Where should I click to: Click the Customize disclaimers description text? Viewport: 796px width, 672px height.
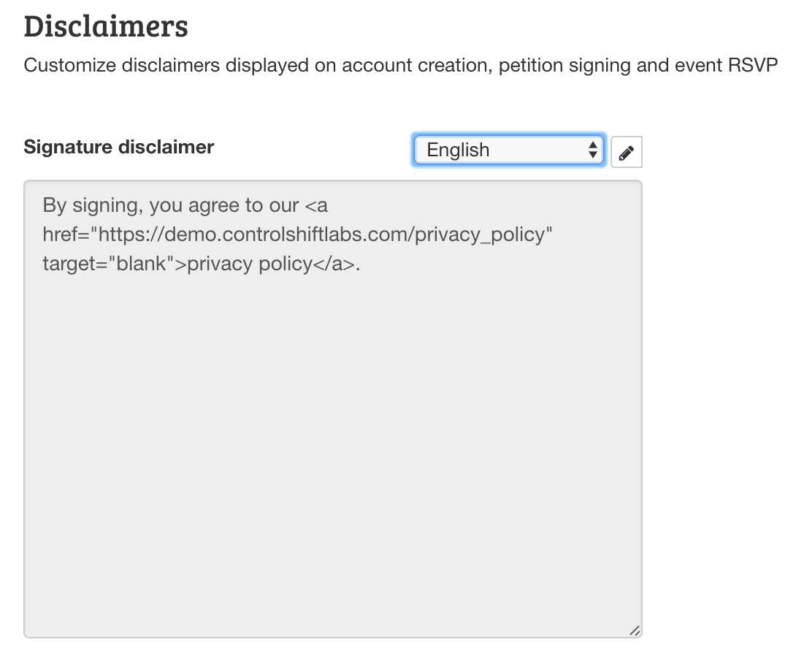point(400,66)
